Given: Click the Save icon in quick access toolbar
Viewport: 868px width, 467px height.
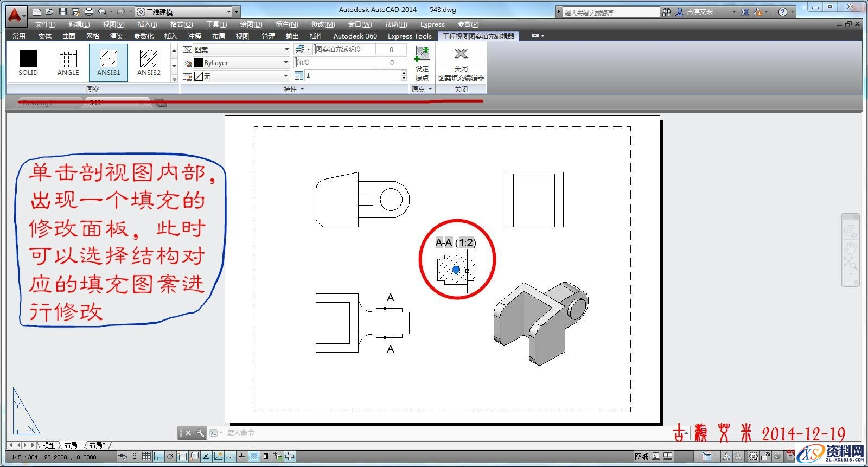Looking at the screenshot, I should pos(63,11).
